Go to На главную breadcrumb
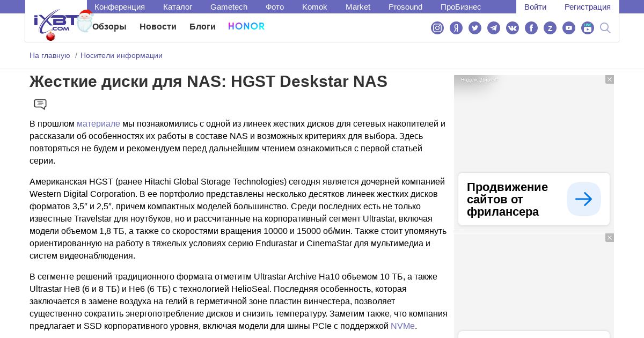The image size is (644, 338). (50, 55)
